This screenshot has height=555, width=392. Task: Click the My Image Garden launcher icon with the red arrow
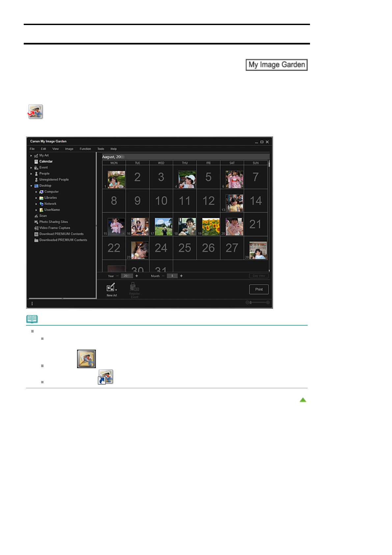(x=35, y=112)
